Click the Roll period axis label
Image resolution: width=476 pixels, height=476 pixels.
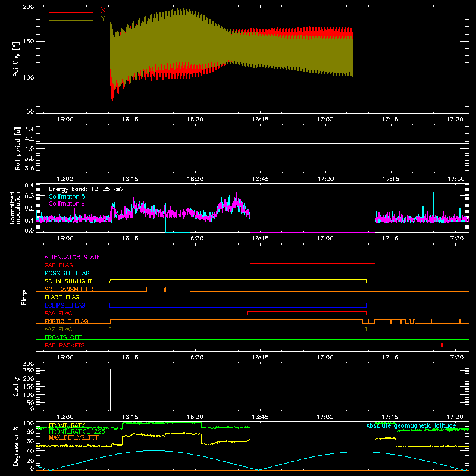click(17, 148)
